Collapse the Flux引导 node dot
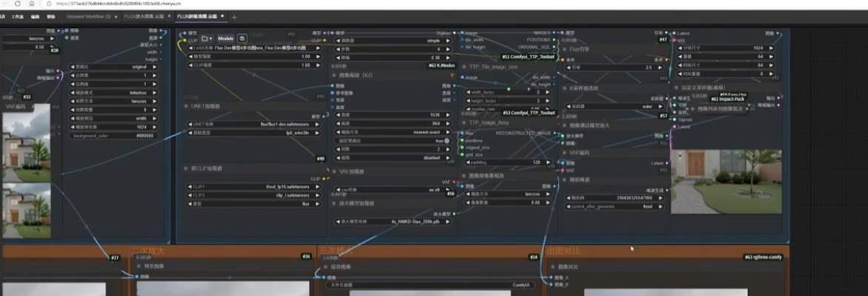Image resolution: width=868 pixels, height=296 pixels. point(564,49)
